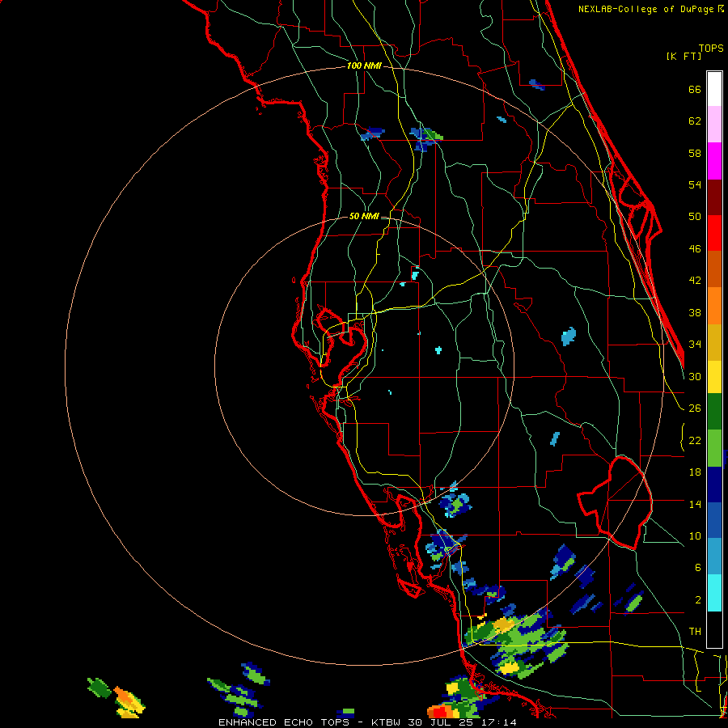Select the cyan swatch near legend bottom
This screenshot has width=728, height=728.
[x=714, y=593]
